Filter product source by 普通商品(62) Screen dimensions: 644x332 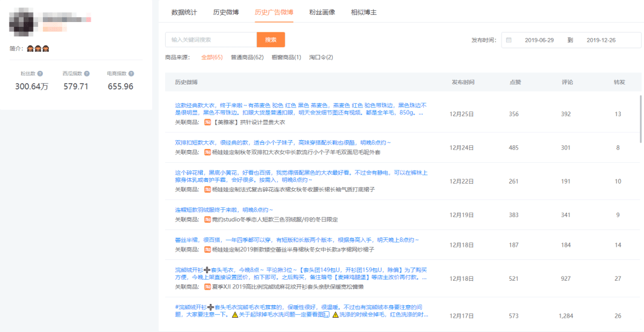tap(247, 57)
